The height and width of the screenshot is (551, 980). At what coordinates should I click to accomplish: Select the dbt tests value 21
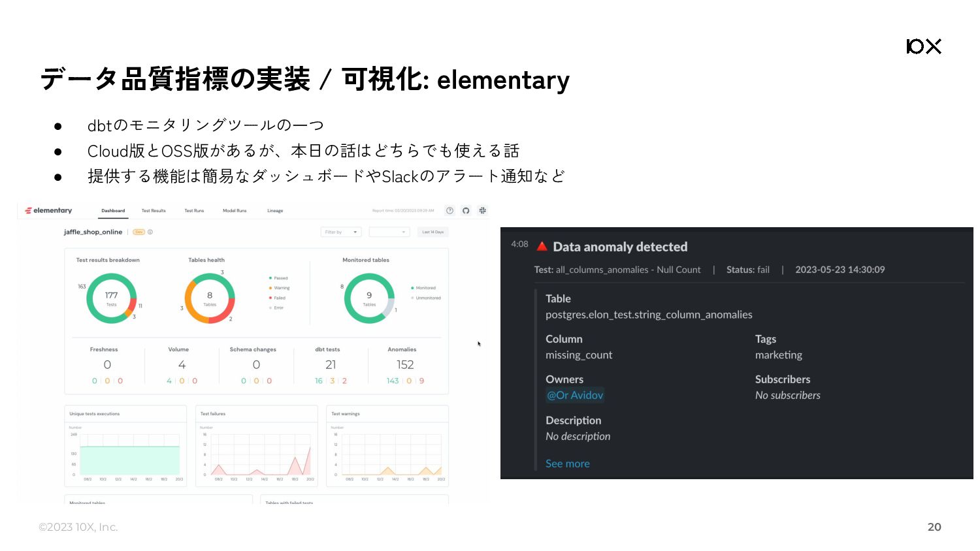pyautogui.click(x=331, y=364)
